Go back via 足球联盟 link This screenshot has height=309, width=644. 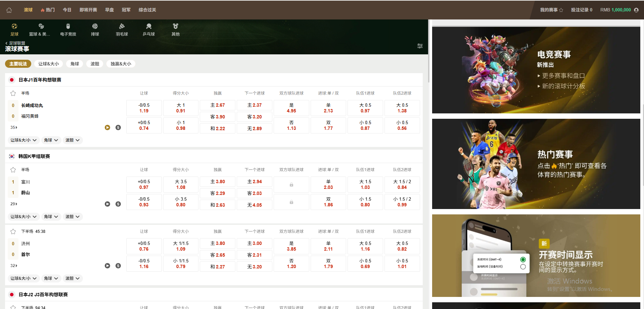point(15,43)
